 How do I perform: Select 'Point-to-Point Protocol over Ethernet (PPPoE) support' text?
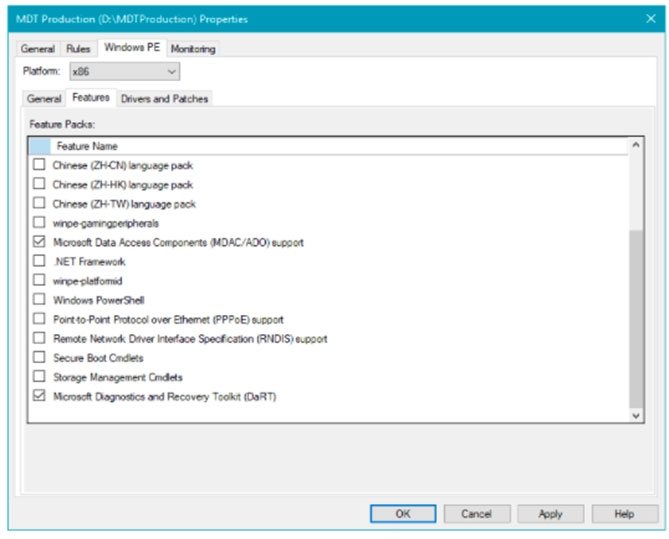(168, 319)
